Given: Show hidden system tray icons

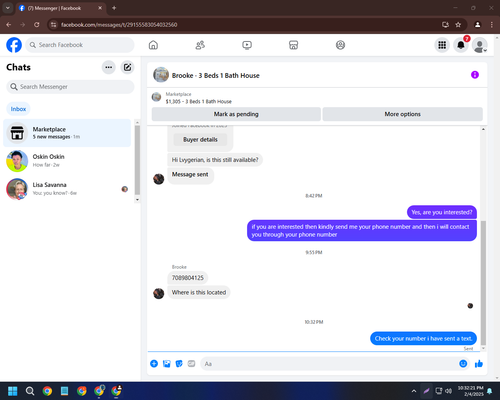Looking at the screenshot, I should pos(414,391).
